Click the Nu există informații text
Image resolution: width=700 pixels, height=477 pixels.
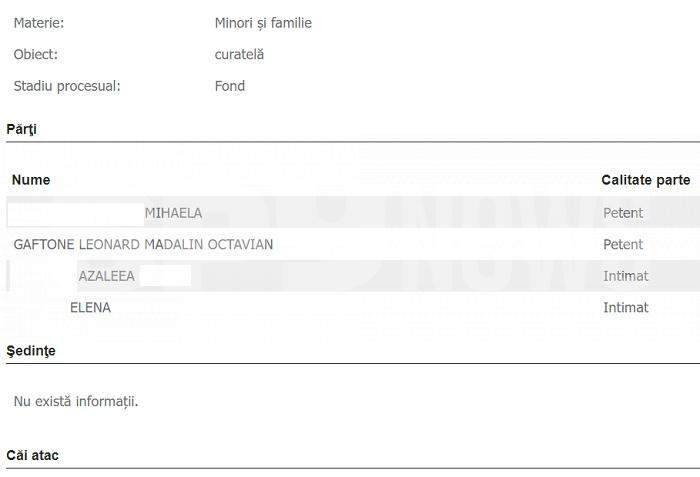(76, 402)
